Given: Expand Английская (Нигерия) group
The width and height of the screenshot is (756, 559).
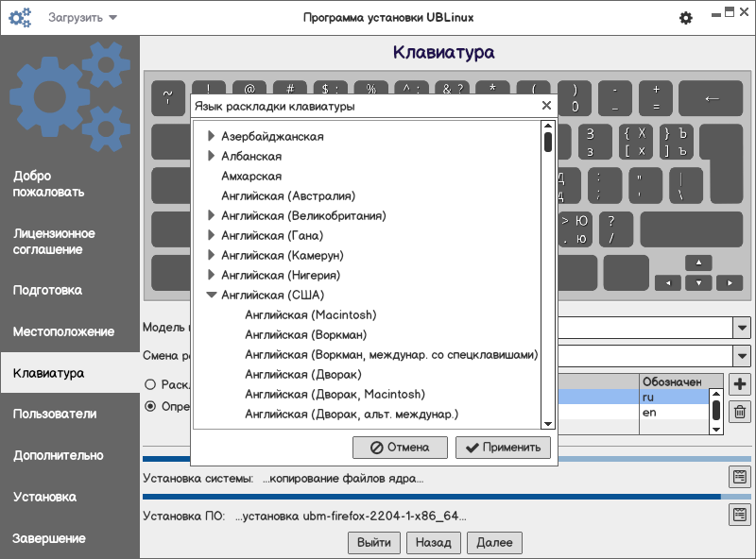Looking at the screenshot, I should click(211, 275).
